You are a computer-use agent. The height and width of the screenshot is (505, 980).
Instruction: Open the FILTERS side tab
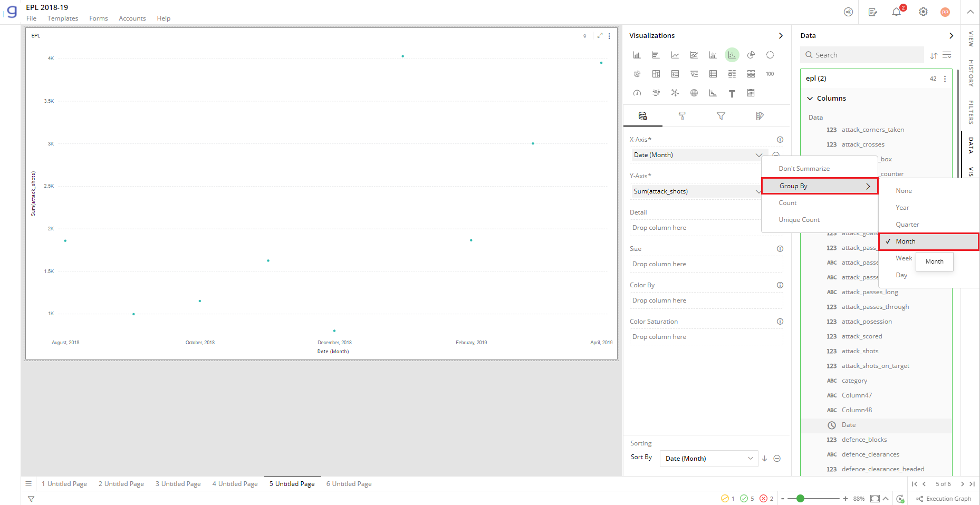coord(971,112)
